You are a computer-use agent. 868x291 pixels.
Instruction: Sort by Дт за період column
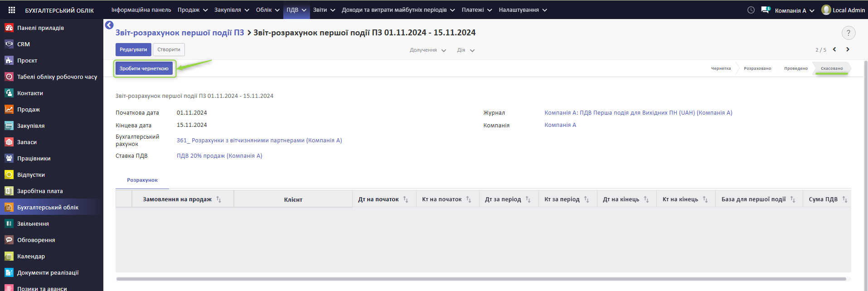[x=509, y=199]
